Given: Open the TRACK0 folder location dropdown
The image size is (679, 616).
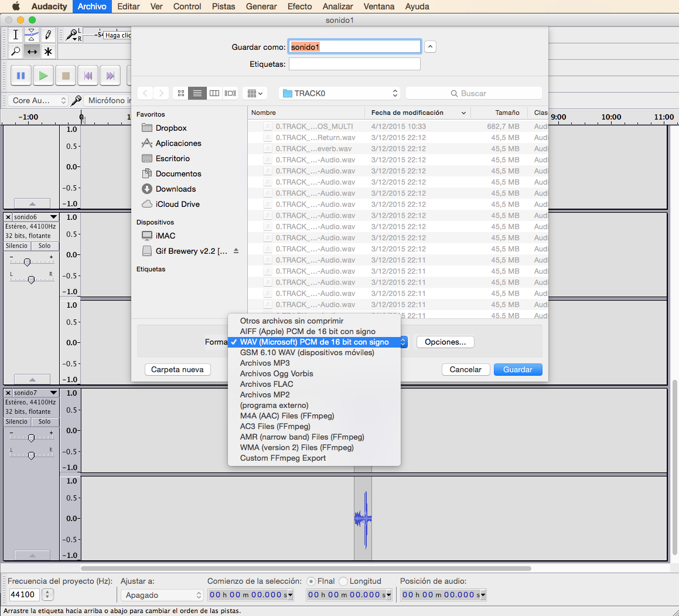Looking at the screenshot, I should pyautogui.click(x=339, y=93).
